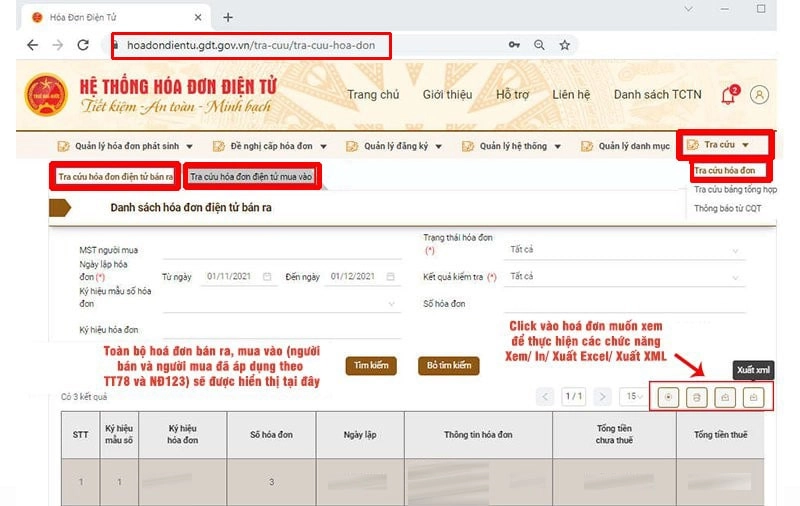Select Tra cứu bảng tổng hợp menu item

(735, 189)
